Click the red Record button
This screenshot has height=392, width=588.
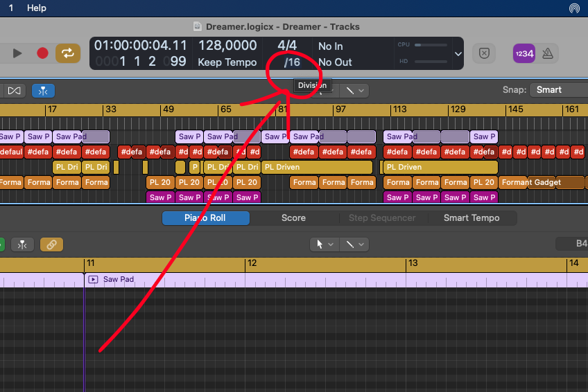click(x=42, y=53)
